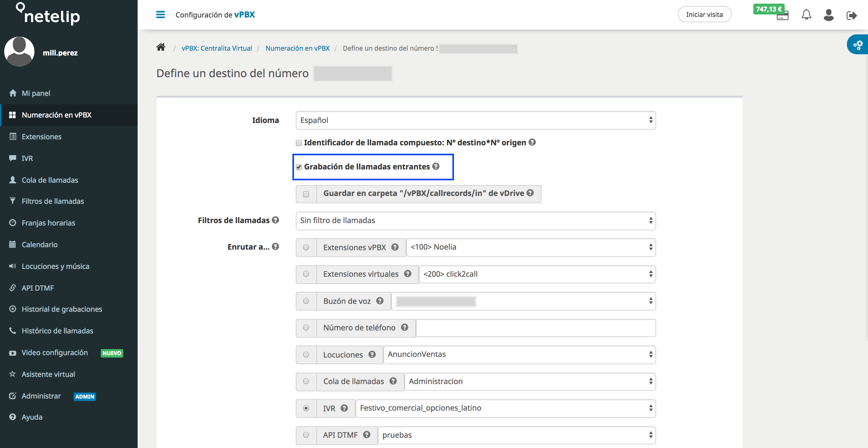Select the IVR radio button
Image resolution: width=868 pixels, height=448 pixels.
[x=306, y=408]
